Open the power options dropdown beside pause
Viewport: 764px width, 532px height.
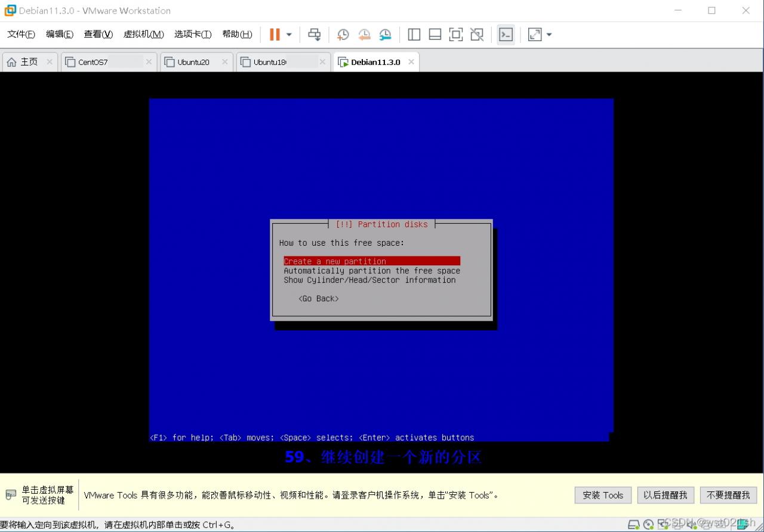[x=289, y=35]
